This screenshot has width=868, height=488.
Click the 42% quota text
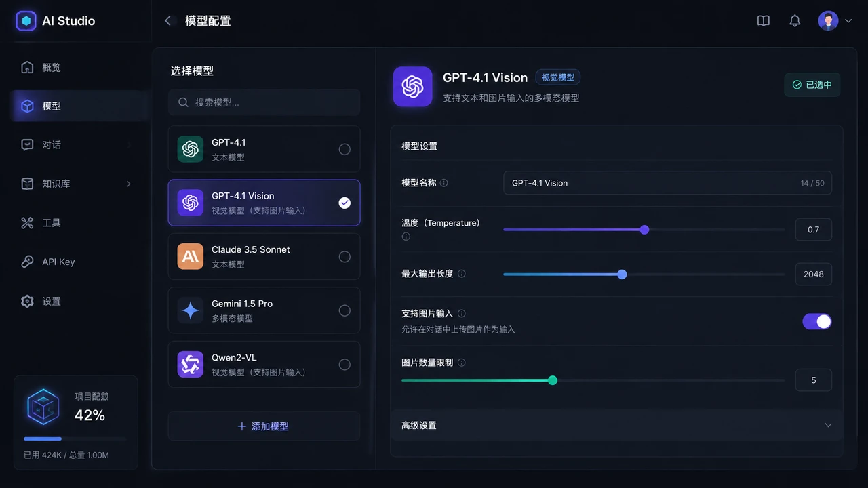(90, 415)
